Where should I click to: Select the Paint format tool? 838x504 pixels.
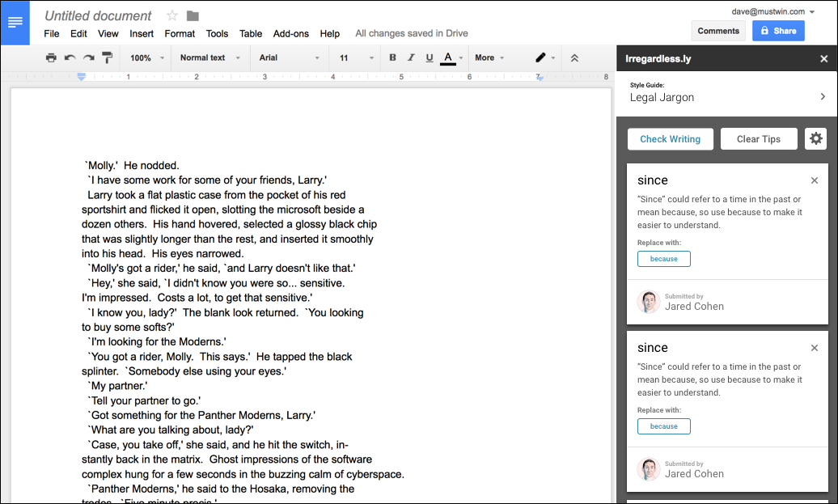click(x=107, y=57)
